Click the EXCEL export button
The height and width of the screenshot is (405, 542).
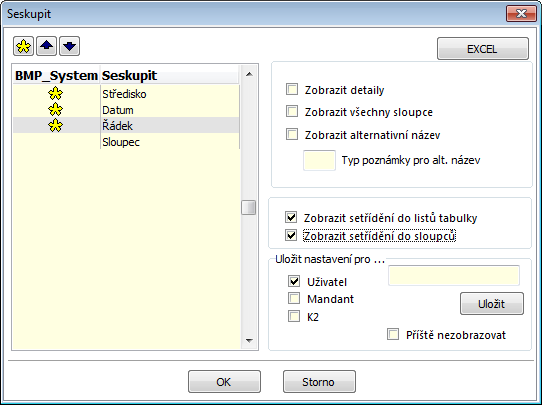(483, 49)
